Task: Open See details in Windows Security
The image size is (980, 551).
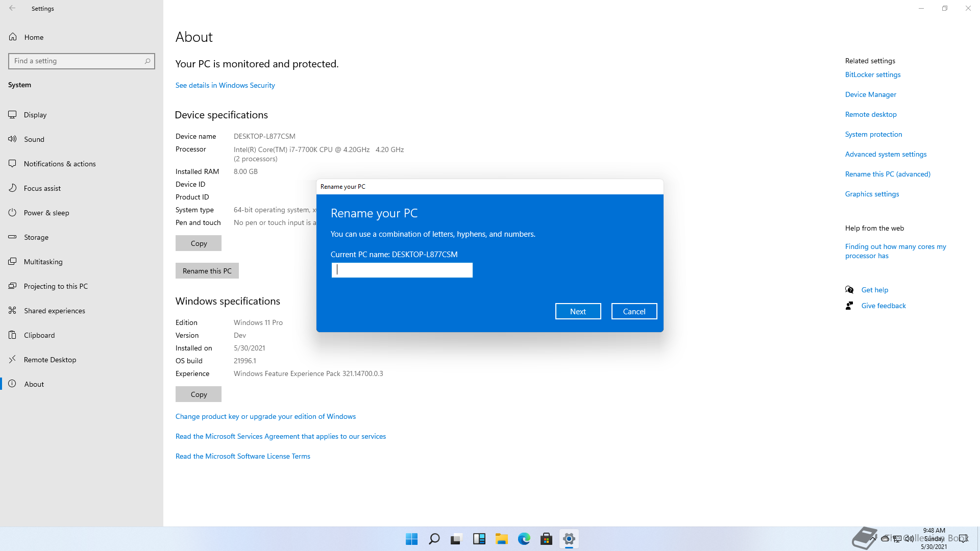Action: click(x=225, y=85)
